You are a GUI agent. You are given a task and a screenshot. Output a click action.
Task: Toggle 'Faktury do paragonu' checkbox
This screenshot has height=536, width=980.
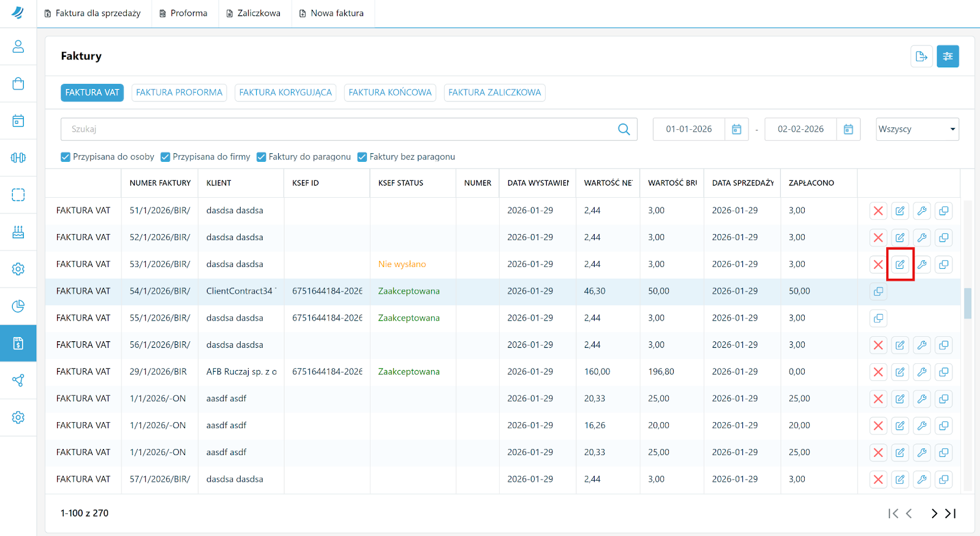click(x=262, y=157)
